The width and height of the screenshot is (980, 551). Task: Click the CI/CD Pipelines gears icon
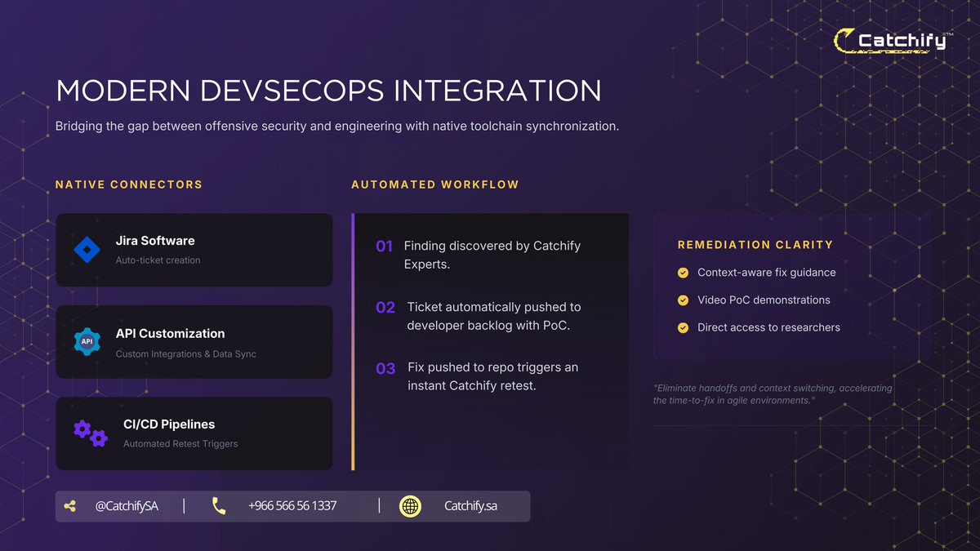coord(90,433)
